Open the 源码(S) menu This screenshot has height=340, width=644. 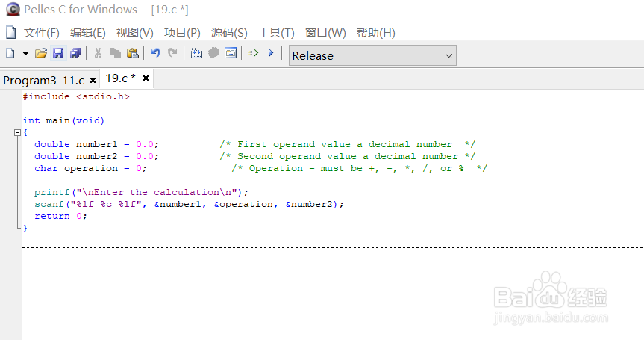click(x=229, y=32)
